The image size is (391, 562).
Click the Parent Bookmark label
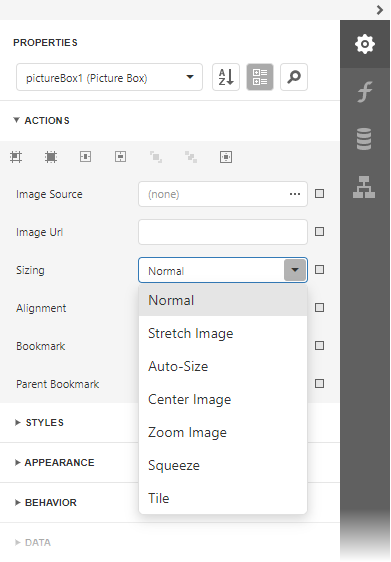click(x=57, y=384)
